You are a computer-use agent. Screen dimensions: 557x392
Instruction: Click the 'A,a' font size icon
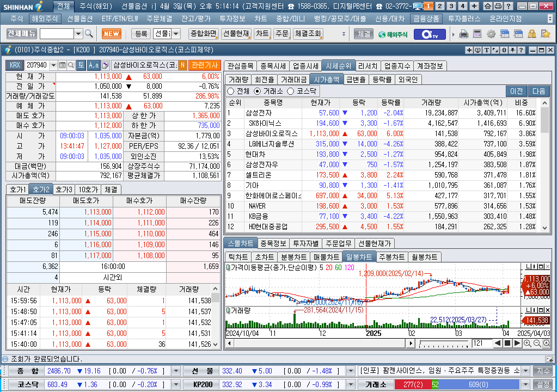pyautogui.click(x=94, y=65)
